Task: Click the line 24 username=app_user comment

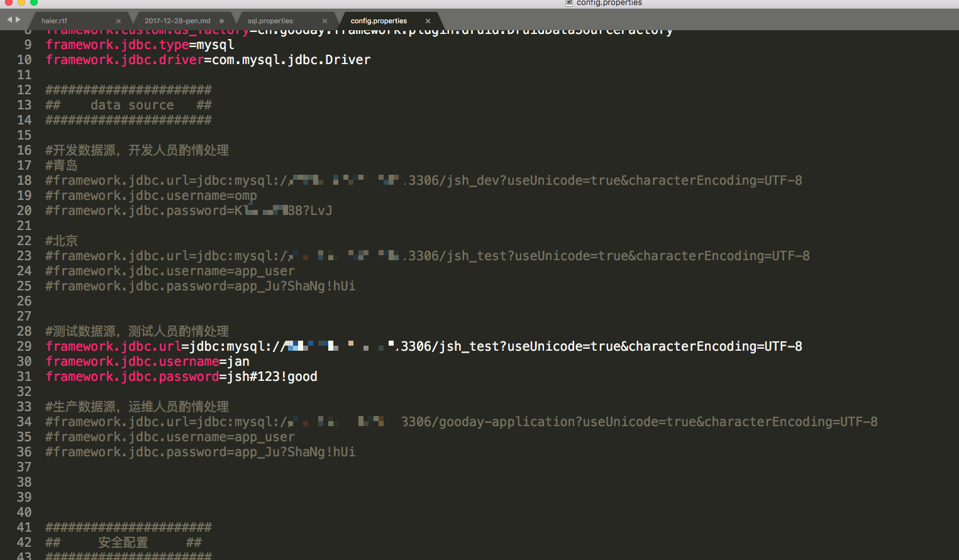Action: point(170,271)
